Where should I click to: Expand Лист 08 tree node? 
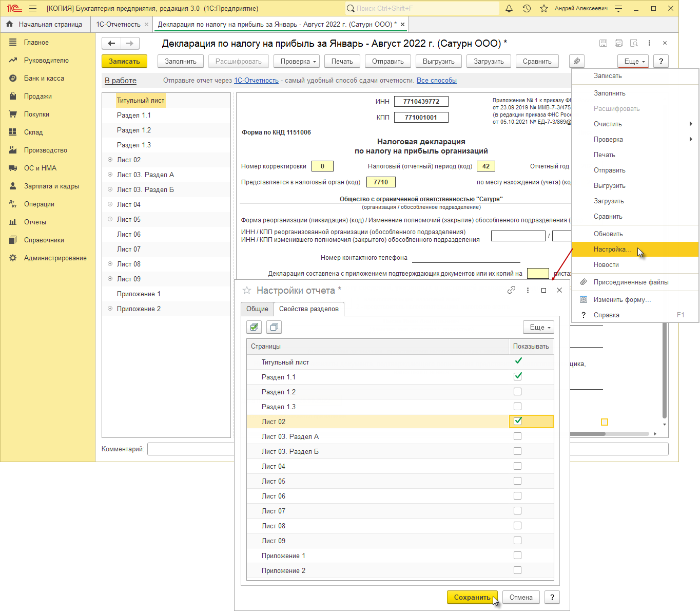tap(110, 264)
